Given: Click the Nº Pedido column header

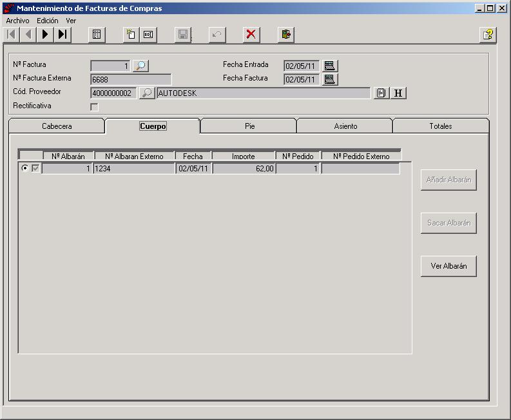Looking at the screenshot, I should coord(298,156).
